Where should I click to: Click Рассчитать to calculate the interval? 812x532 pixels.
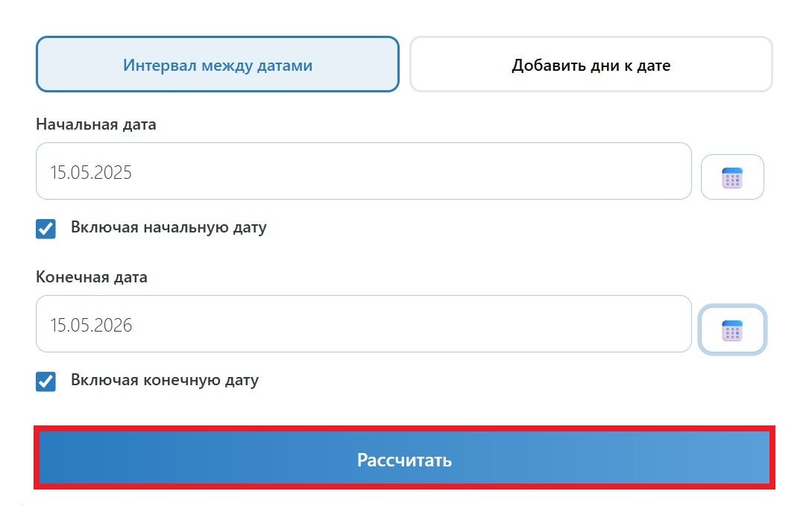[404, 460]
